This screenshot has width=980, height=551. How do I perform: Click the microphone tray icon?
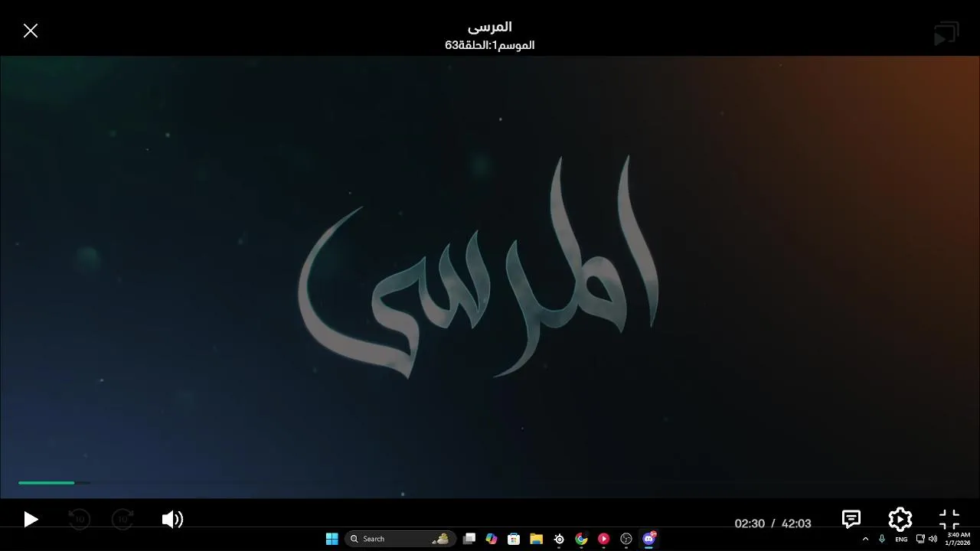(882, 539)
